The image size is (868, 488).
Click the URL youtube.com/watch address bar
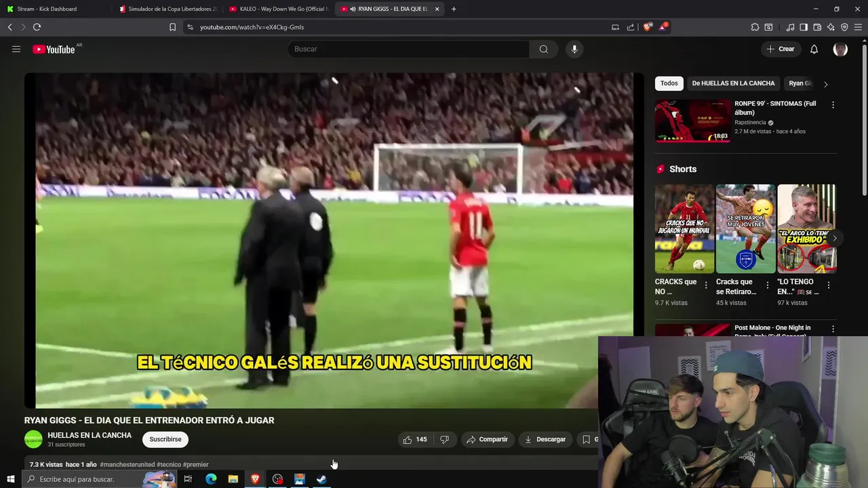click(x=252, y=27)
